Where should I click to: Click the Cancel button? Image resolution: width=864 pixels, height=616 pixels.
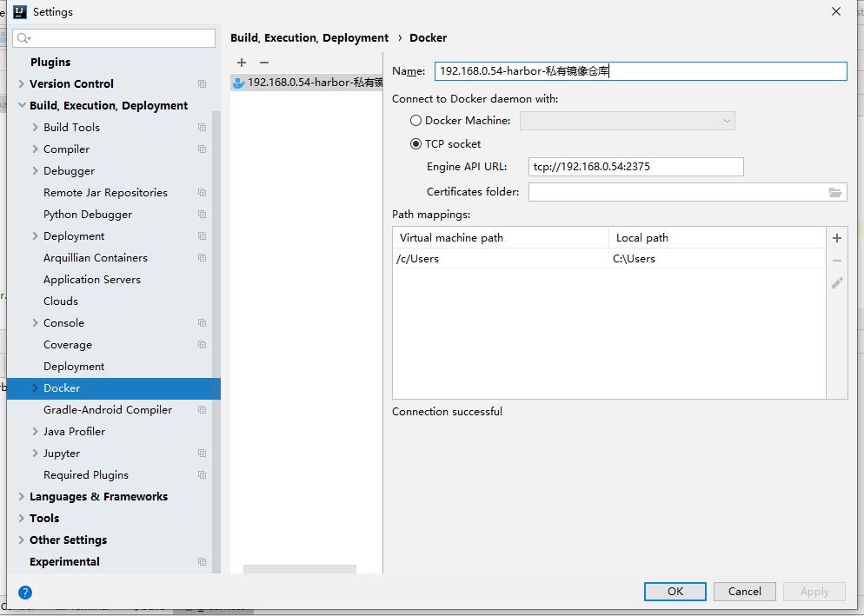pyautogui.click(x=744, y=592)
